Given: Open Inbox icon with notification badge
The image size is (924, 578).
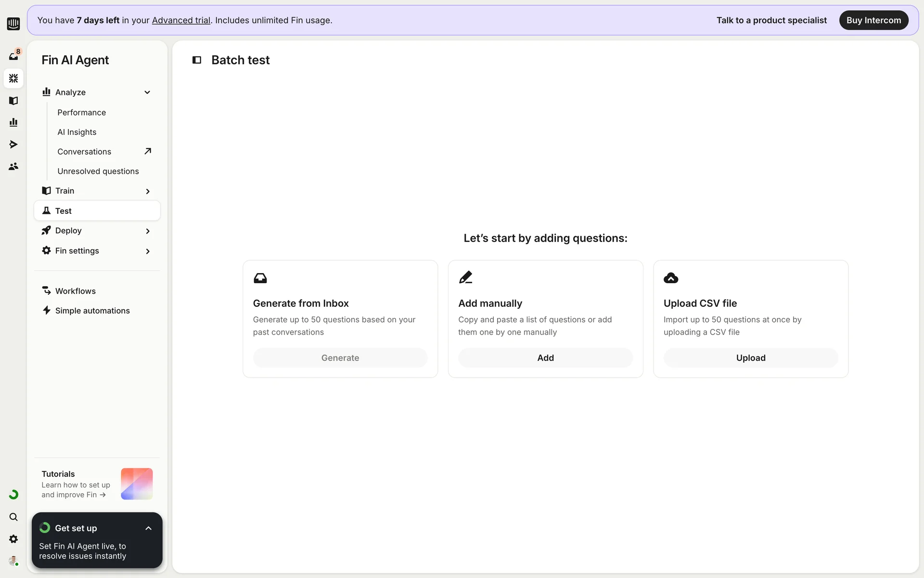Looking at the screenshot, I should pos(13,56).
